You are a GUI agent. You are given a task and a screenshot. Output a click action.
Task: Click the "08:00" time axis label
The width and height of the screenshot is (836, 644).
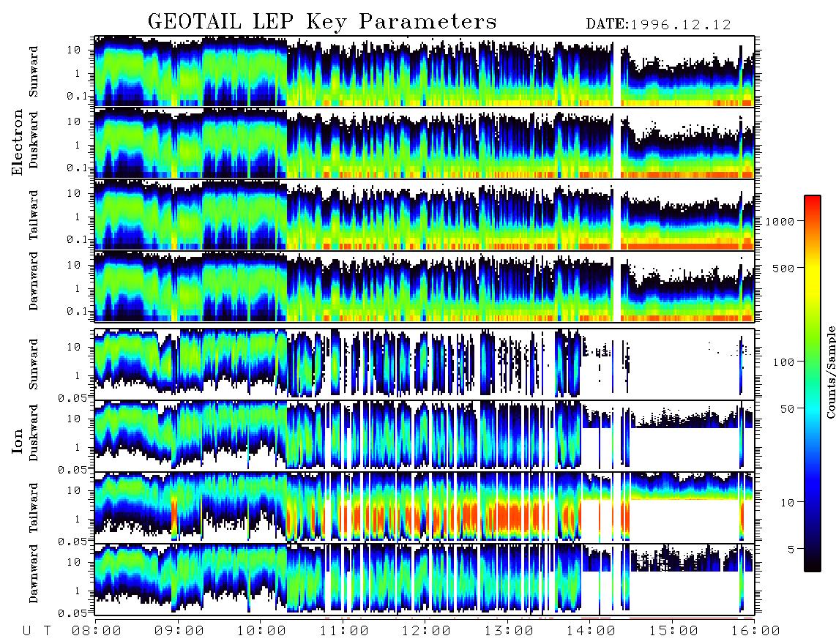(x=97, y=631)
